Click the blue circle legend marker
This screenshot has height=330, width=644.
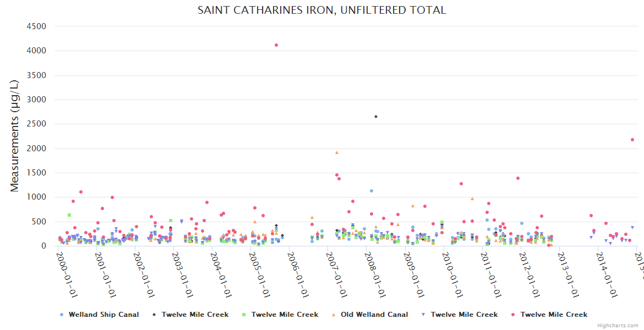(x=62, y=315)
